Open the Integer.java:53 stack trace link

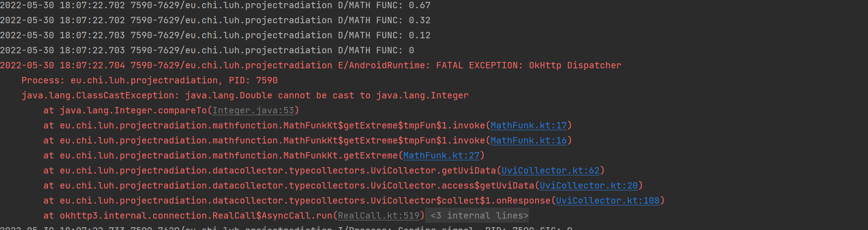[x=253, y=110]
